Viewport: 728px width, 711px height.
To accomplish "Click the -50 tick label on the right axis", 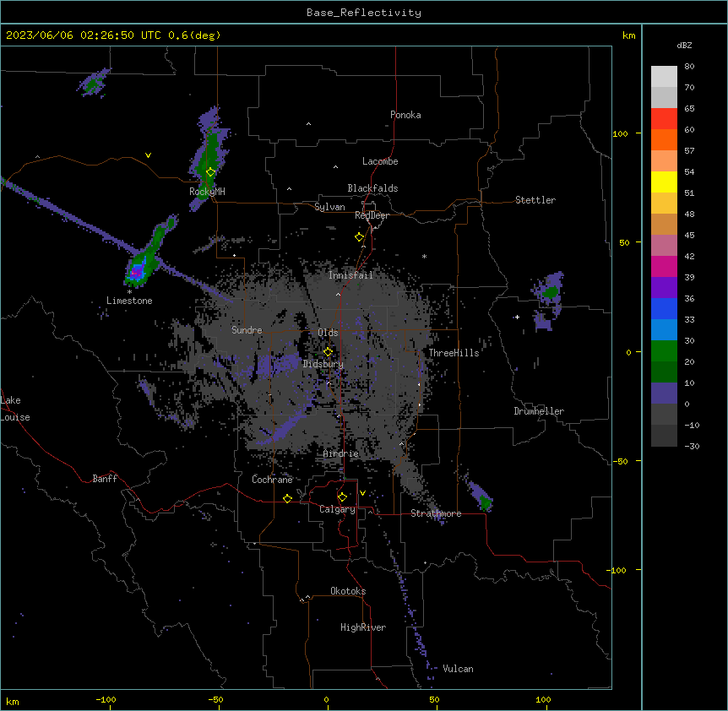I will point(620,461).
